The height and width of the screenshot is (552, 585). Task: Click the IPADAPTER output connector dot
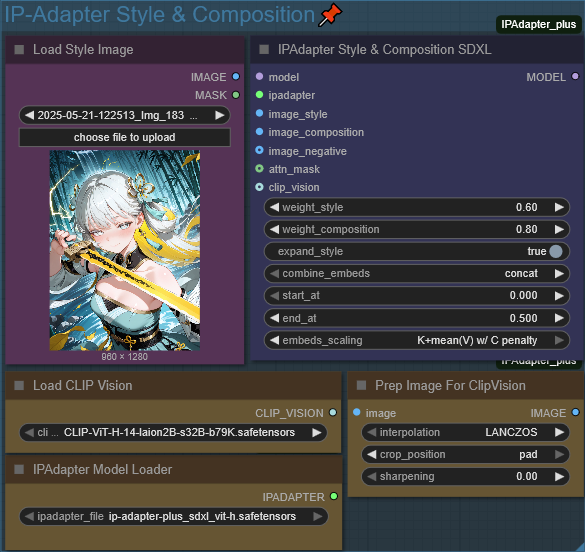[x=334, y=496]
